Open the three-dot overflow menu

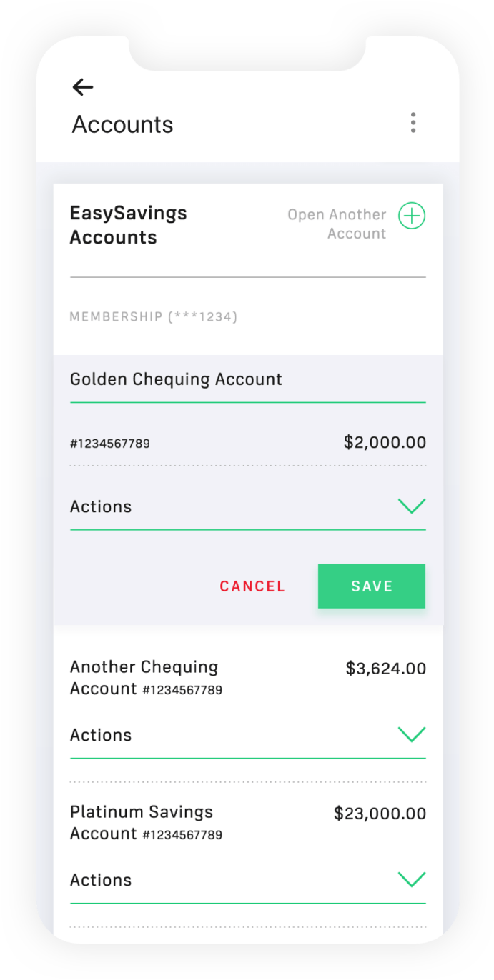pos(413,123)
